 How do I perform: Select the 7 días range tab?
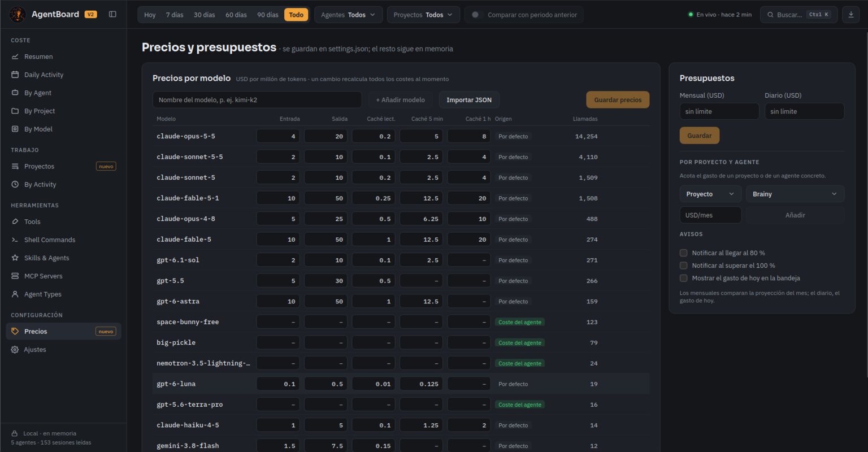[x=175, y=15]
